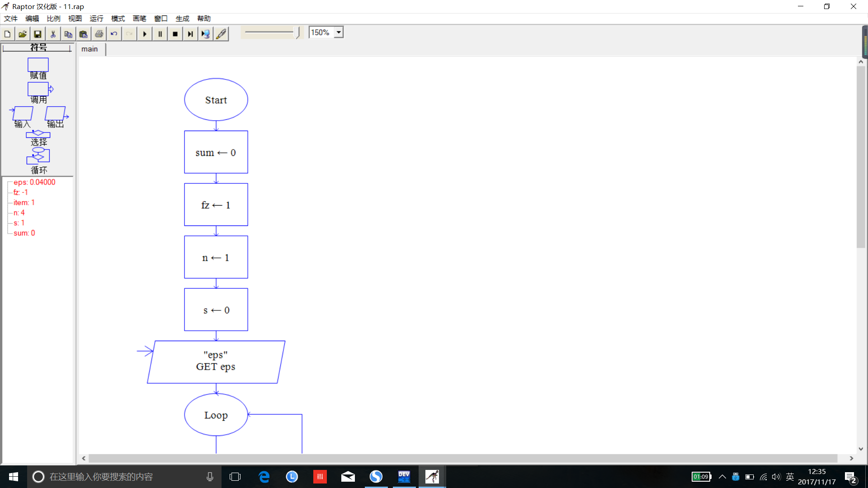Select the fz ← 1 assignment box
The image size is (868, 488).
[x=216, y=205]
